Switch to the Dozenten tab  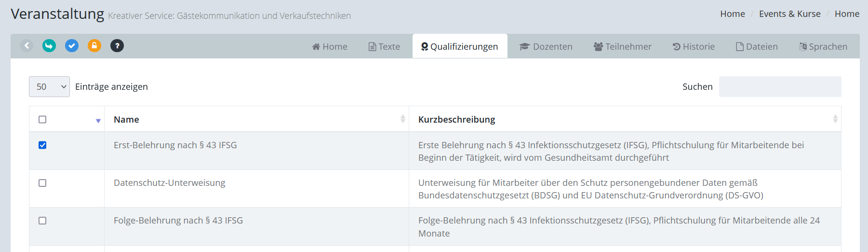tap(546, 47)
